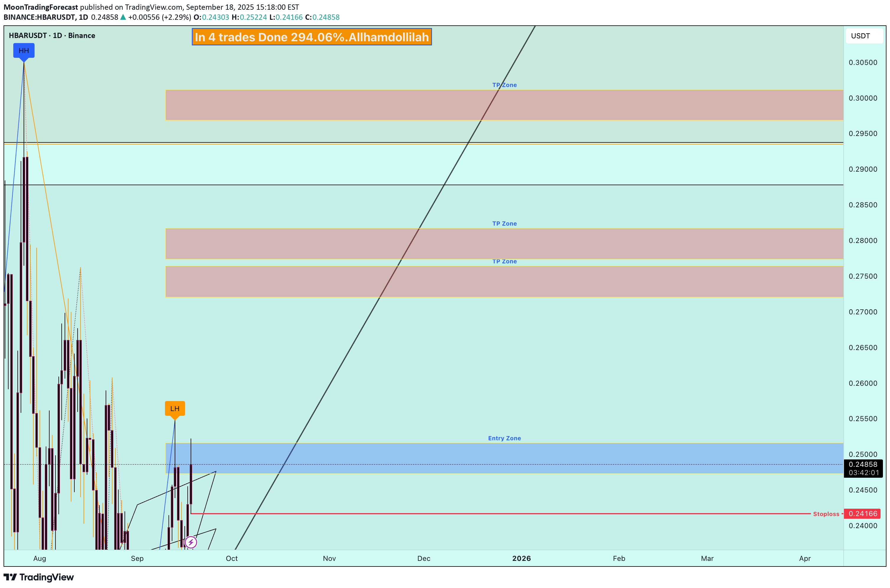Click the 0.26500 price axis label
The image size is (890, 588).
click(x=863, y=347)
